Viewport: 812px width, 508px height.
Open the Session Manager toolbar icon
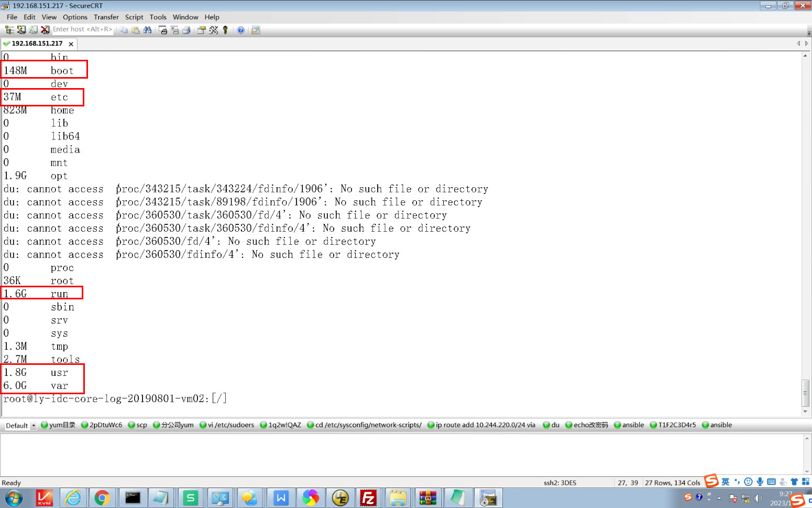[x=9, y=30]
